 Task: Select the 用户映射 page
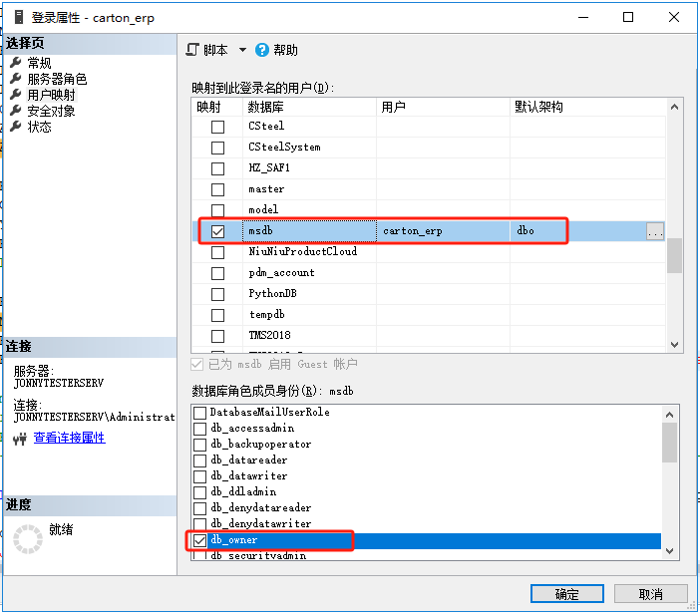(51, 95)
